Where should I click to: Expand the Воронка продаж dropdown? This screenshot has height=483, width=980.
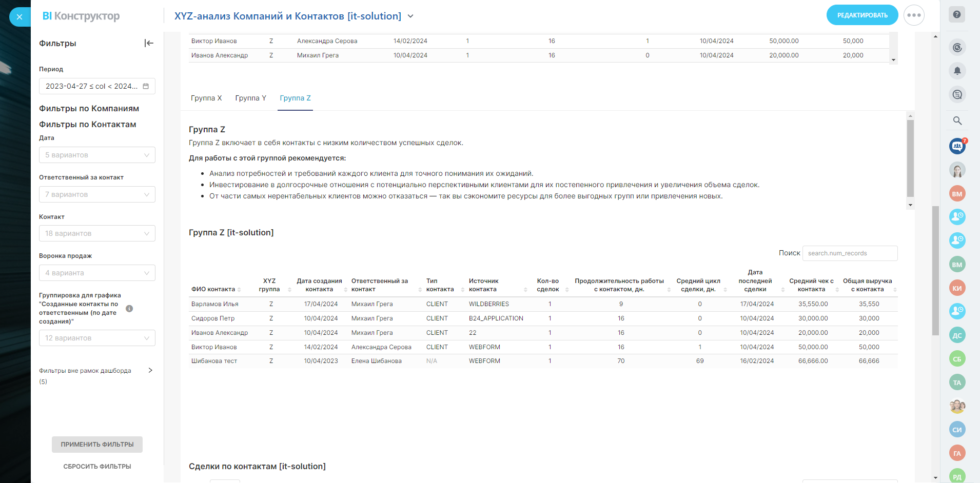97,273
